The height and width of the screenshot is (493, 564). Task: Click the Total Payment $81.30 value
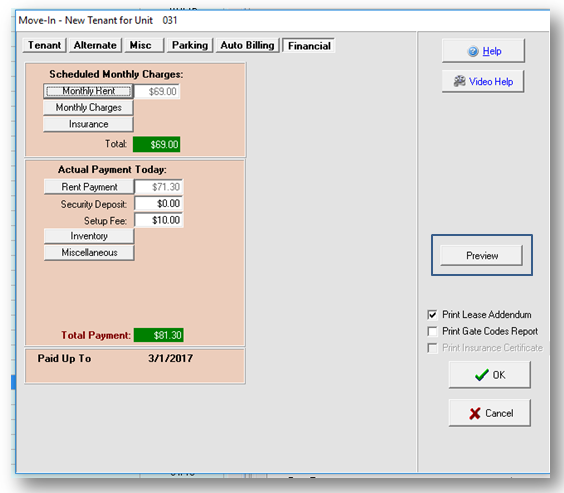point(159,335)
